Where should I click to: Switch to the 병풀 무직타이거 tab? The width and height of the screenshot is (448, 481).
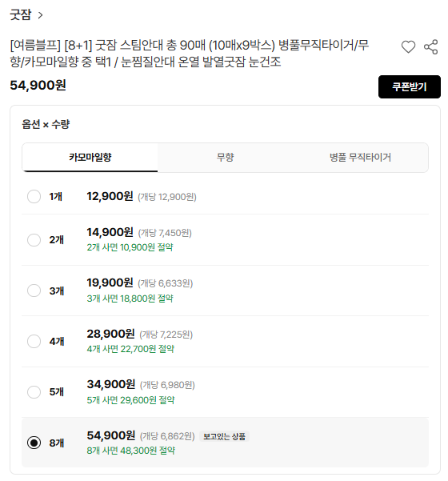coord(360,158)
